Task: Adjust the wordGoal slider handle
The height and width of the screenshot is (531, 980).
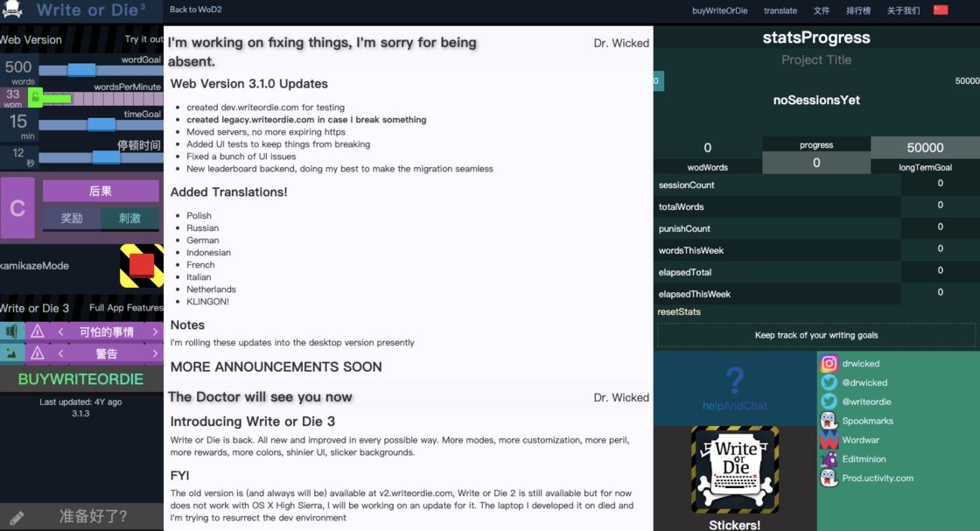Action: 82,69
